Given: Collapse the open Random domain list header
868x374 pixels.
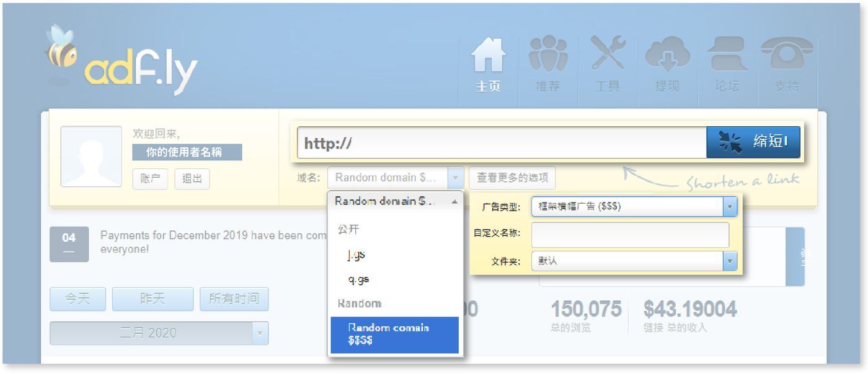Looking at the screenshot, I should [396, 201].
